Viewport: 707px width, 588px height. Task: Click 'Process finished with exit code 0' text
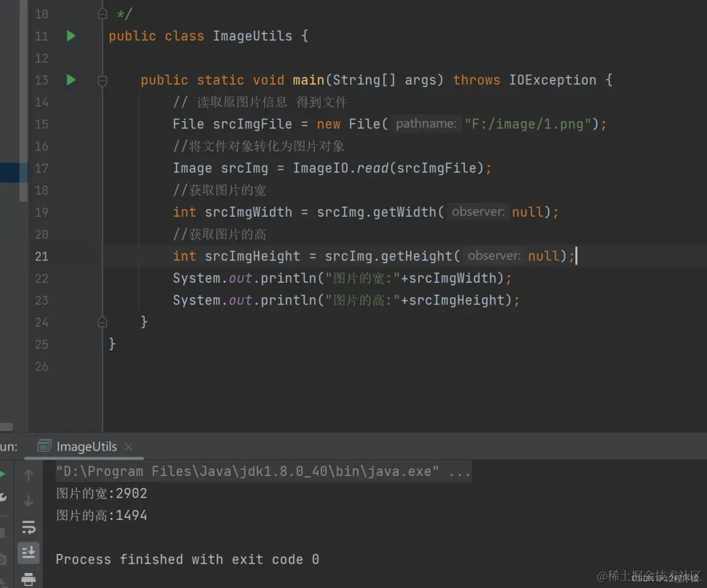click(x=188, y=560)
